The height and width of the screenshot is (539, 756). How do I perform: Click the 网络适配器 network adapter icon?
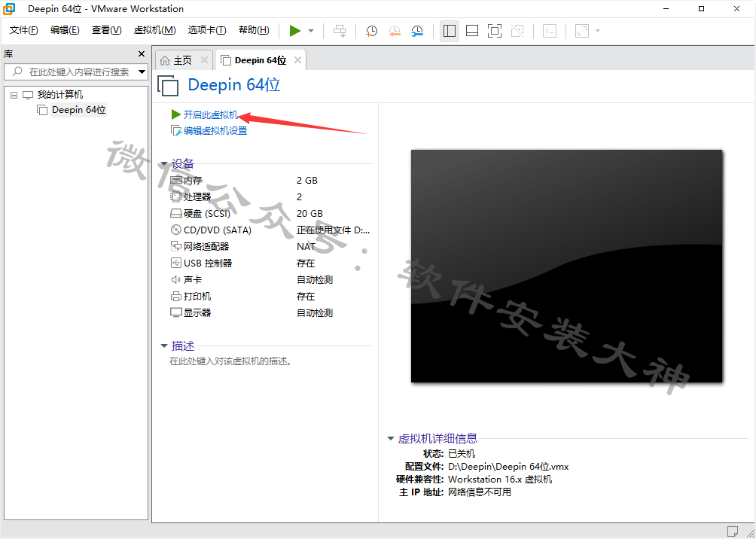(176, 246)
